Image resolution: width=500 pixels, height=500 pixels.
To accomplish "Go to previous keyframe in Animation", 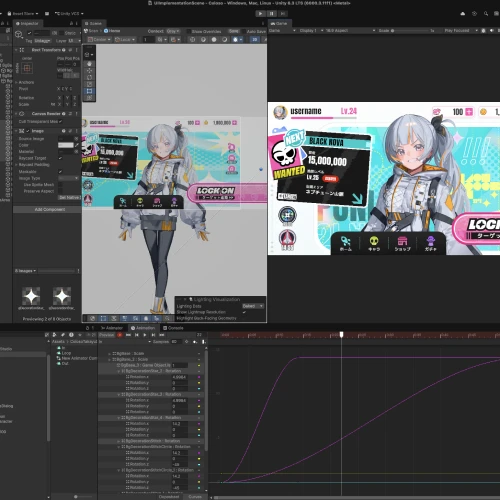I will pos(137,335).
